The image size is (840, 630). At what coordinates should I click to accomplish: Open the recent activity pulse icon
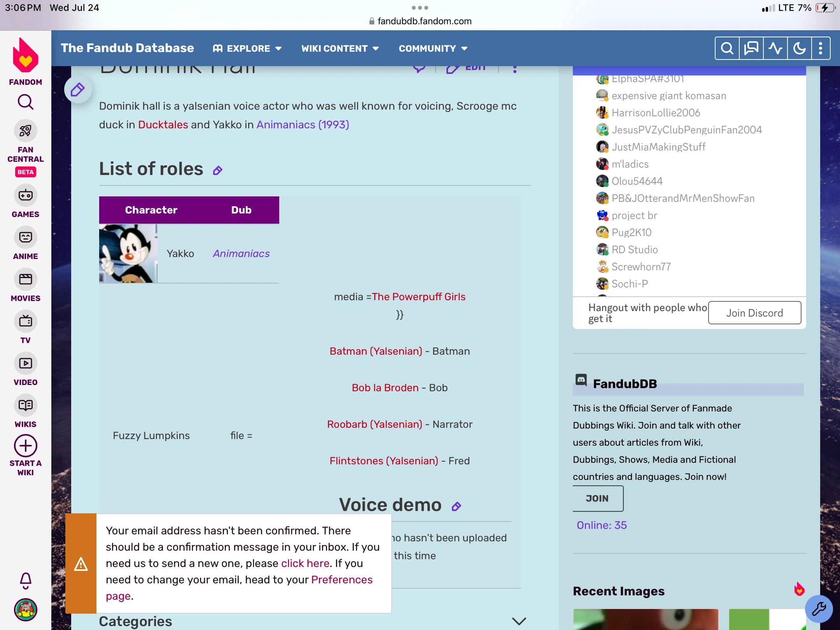point(775,49)
